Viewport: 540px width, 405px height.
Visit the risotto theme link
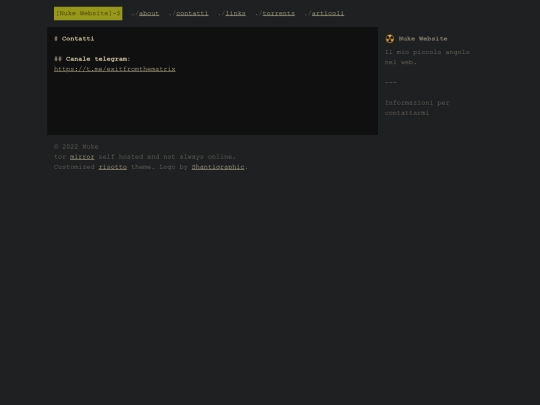coord(113,167)
